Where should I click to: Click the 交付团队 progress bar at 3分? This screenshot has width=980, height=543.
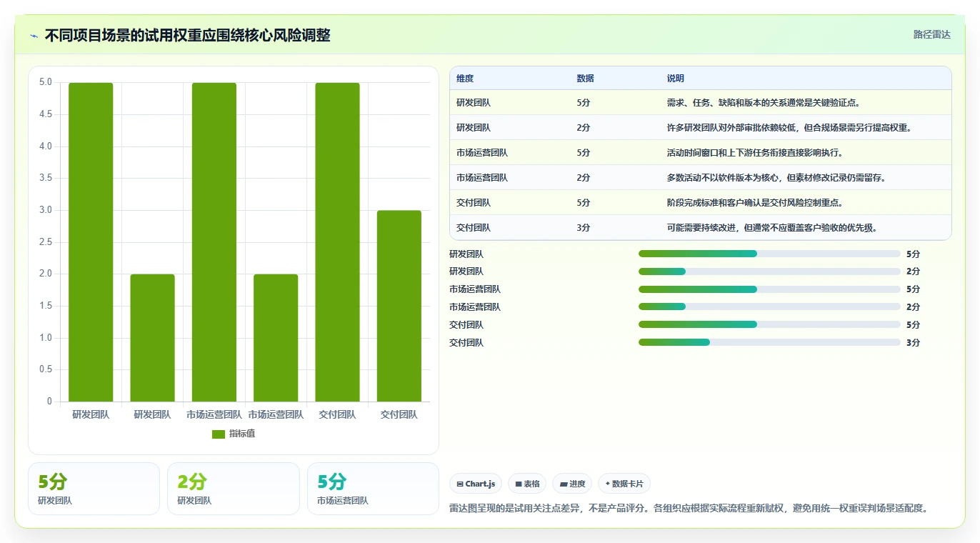coord(769,343)
